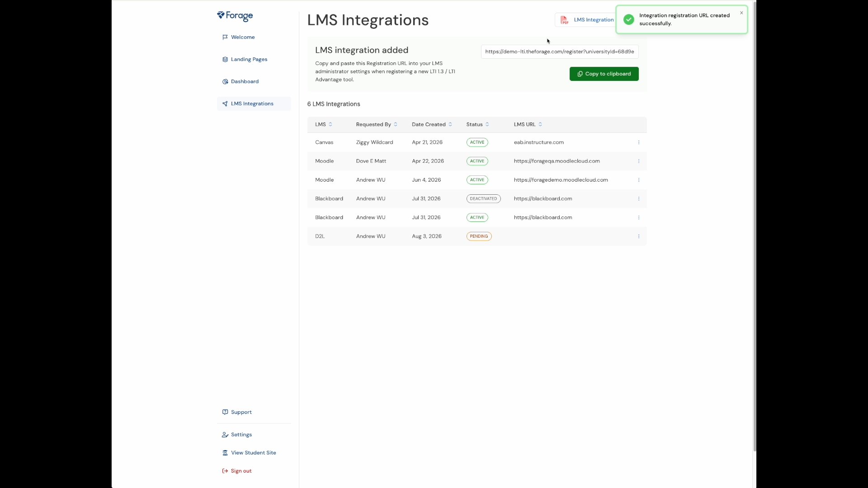Click the Forage logo

(235, 16)
